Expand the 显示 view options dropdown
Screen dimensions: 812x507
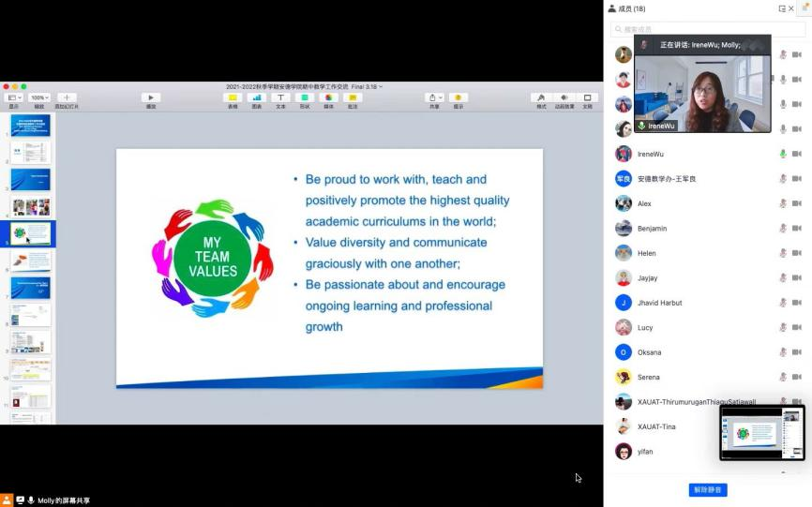(14, 97)
